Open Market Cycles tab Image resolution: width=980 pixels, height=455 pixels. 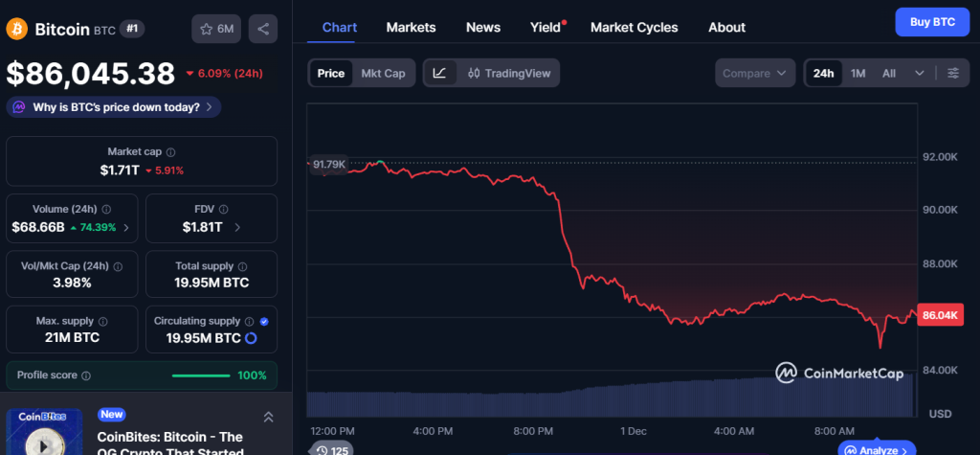[x=634, y=28]
